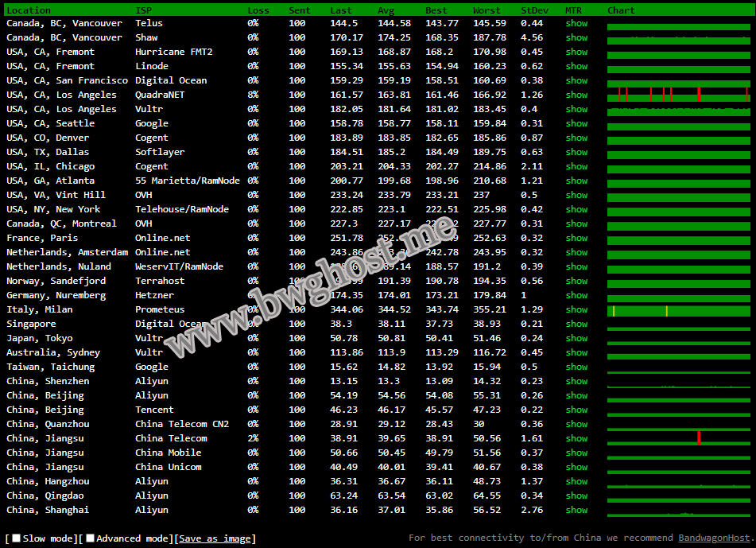Select the Chart column header
Screen dimensions: 756x548
coord(621,10)
